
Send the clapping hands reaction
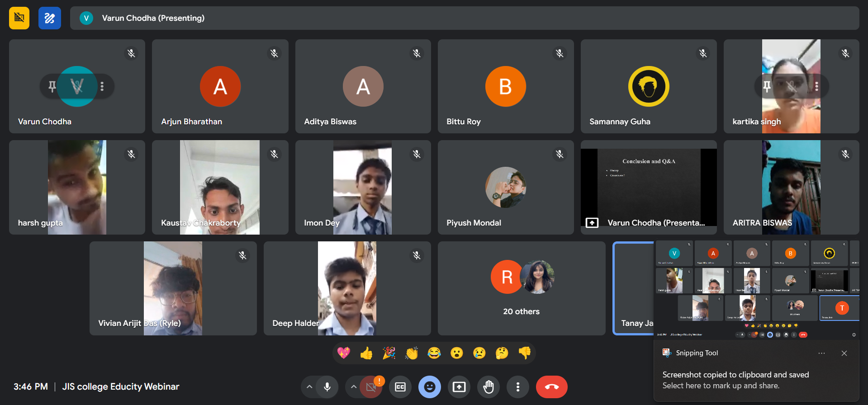[412, 353]
